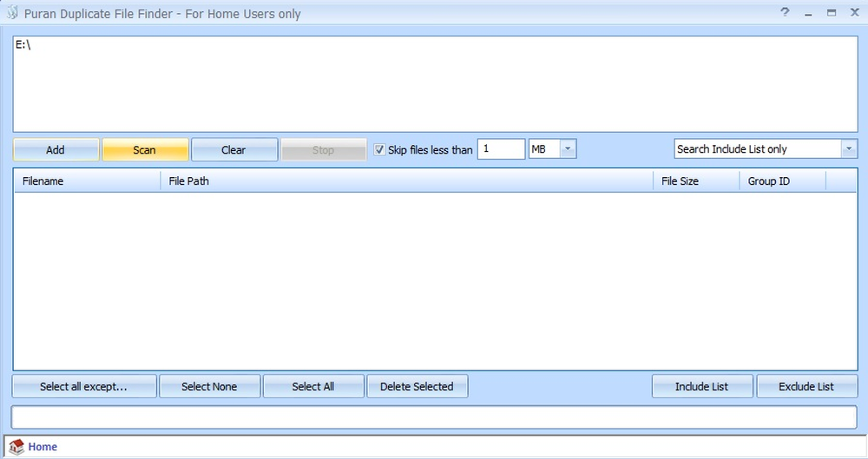Focus the skip size value field
868x459 pixels.
point(501,149)
